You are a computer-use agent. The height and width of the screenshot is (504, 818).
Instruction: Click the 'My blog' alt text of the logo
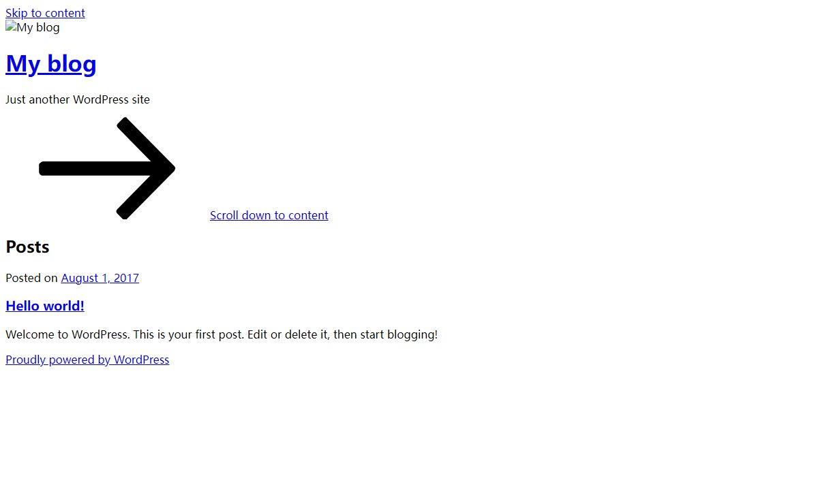click(x=38, y=27)
